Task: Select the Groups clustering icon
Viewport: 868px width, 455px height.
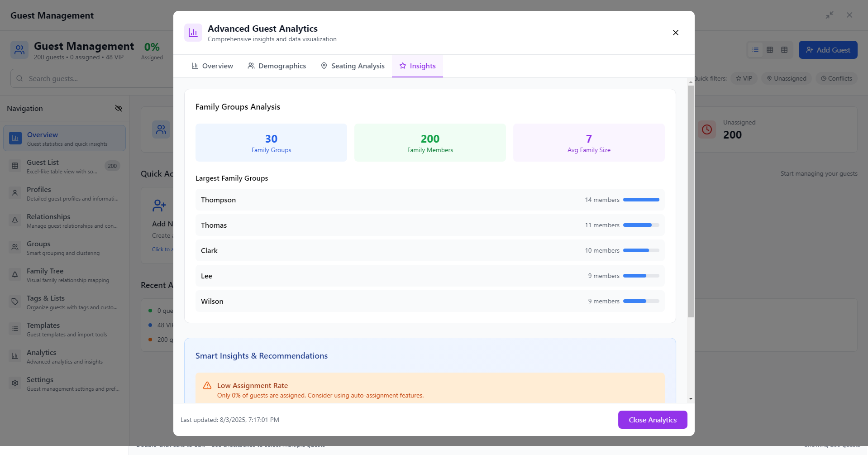Action: (15, 247)
